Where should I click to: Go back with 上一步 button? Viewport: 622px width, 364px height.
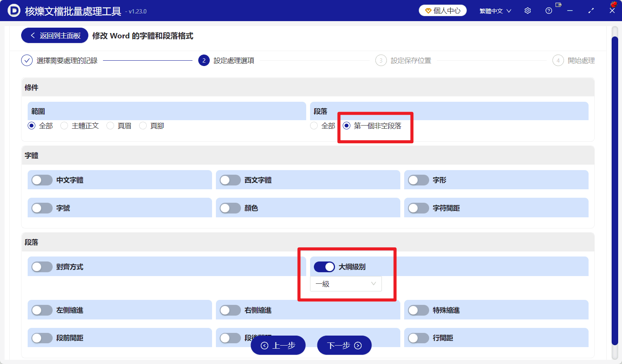click(278, 346)
